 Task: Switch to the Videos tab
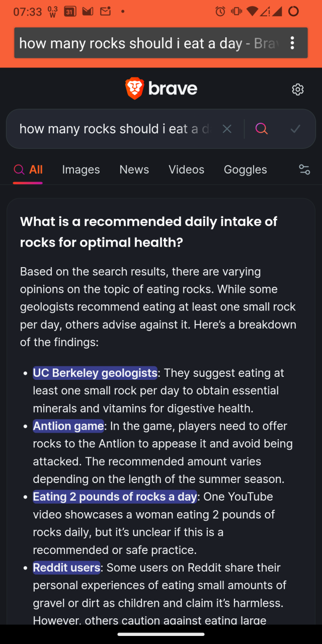tap(186, 170)
